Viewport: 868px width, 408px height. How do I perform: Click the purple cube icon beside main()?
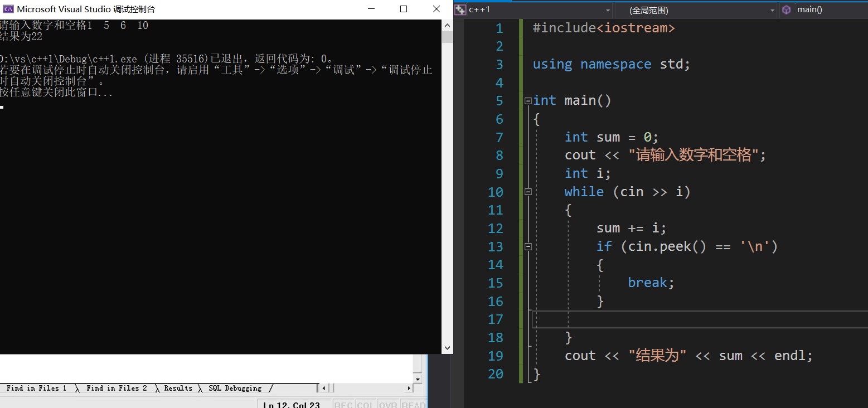pos(786,9)
